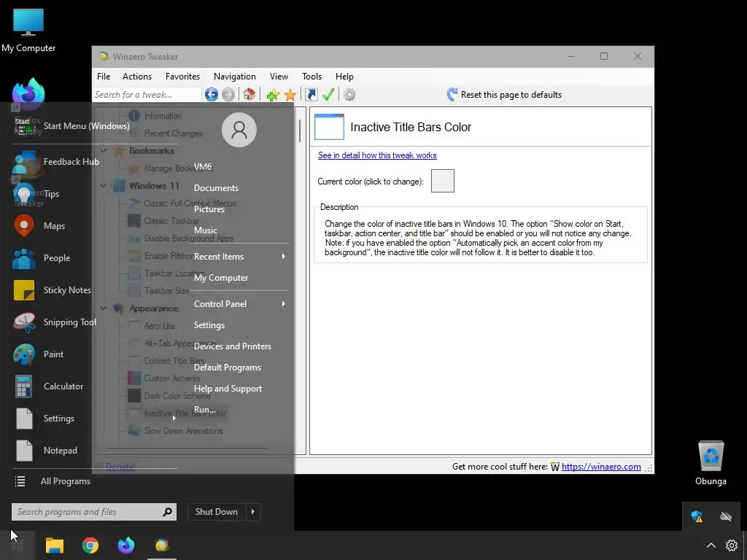Image resolution: width=747 pixels, height=560 pixels.
Task: Launch Tips app in Start menu
Action: (x=36, y=194)
